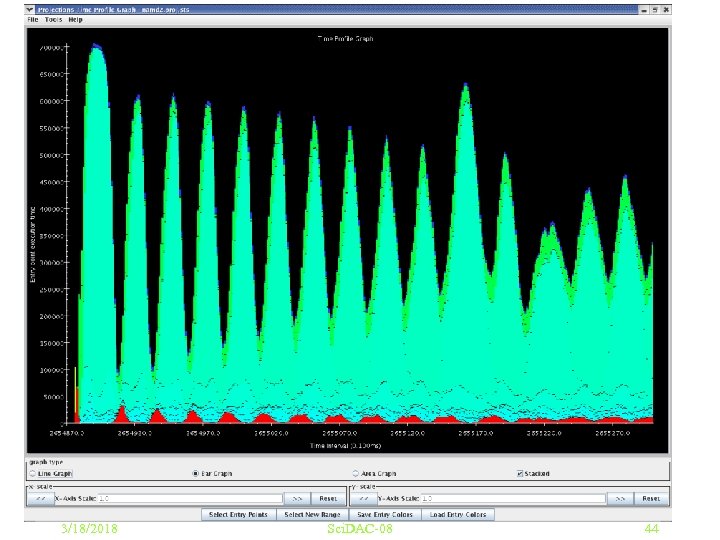
Task: Click the Y-scale decrease << button
Action: tap(365, 497)
